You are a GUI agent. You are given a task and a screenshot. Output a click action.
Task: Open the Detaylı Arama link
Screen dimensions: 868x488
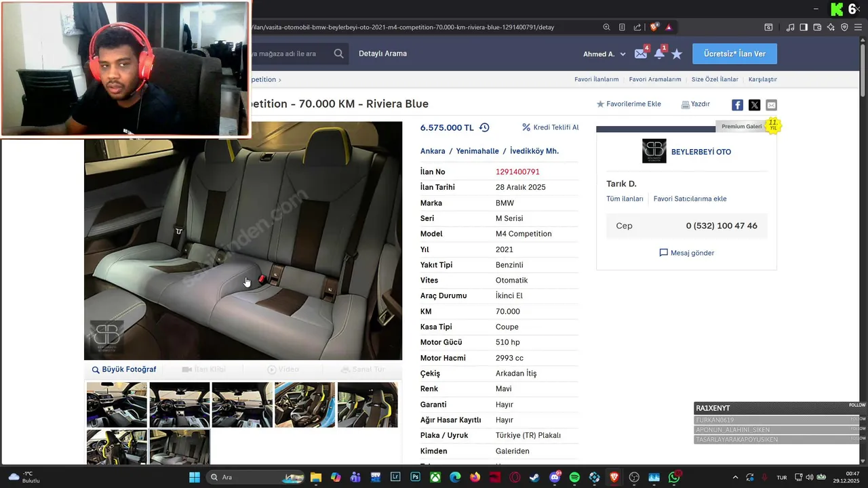382,54
